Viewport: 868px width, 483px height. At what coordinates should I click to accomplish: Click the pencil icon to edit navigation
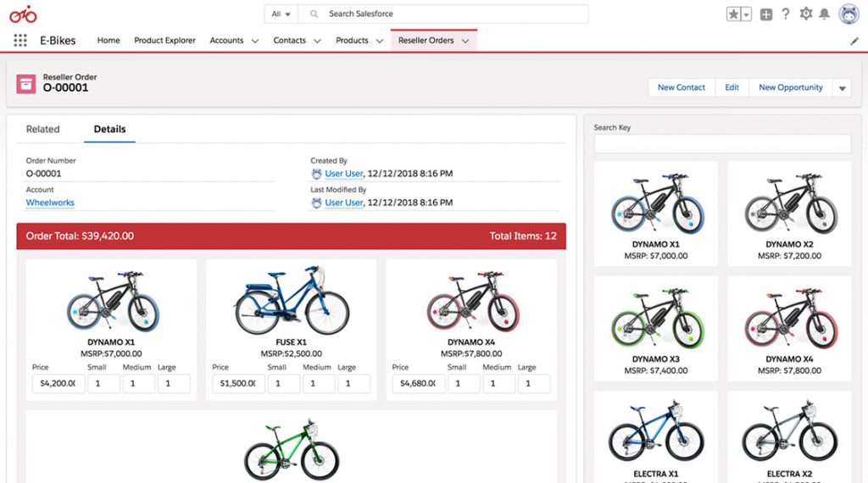854,41
